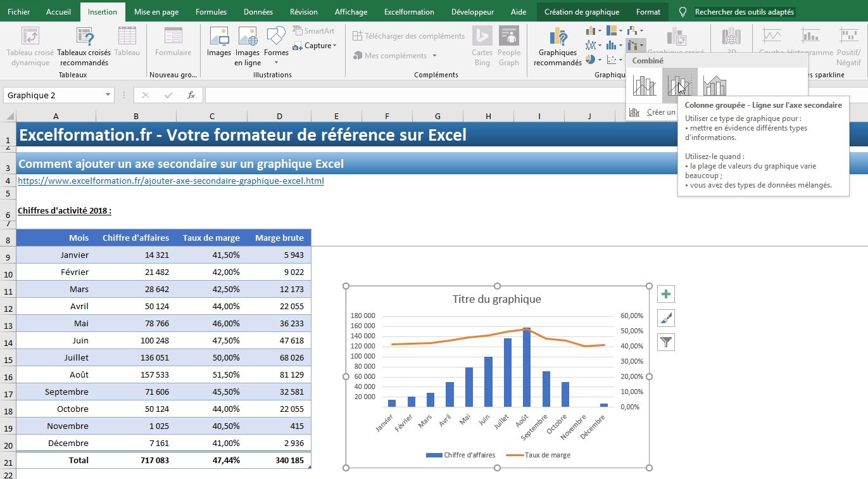The image size is (868, 479).
Task: Switch to the Données tab
Action: tap(258, 11)
